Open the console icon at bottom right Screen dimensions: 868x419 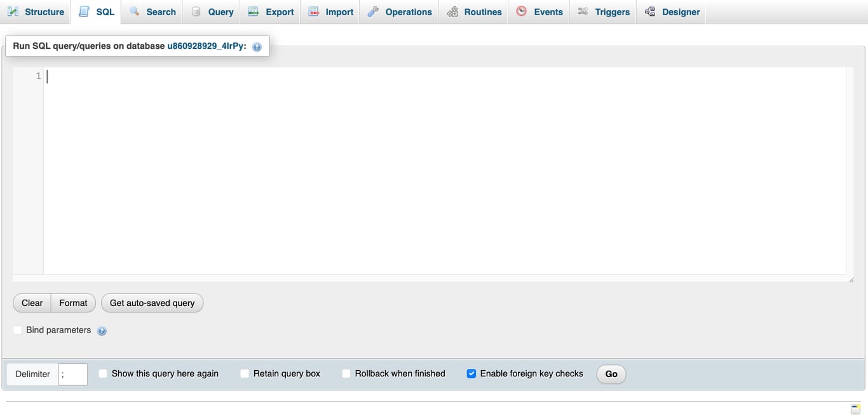click(855, 410)
